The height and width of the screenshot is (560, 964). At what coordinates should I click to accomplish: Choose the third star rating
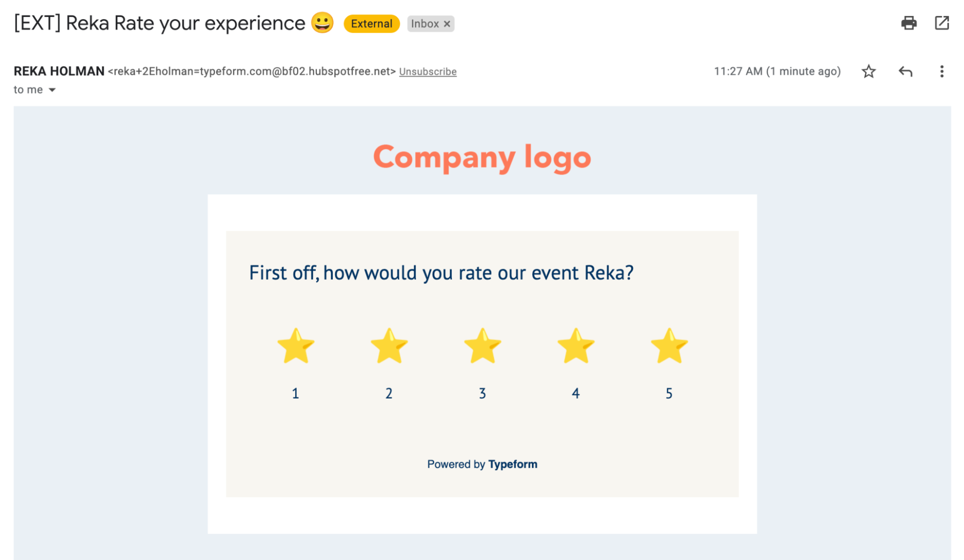coord(482,346)
